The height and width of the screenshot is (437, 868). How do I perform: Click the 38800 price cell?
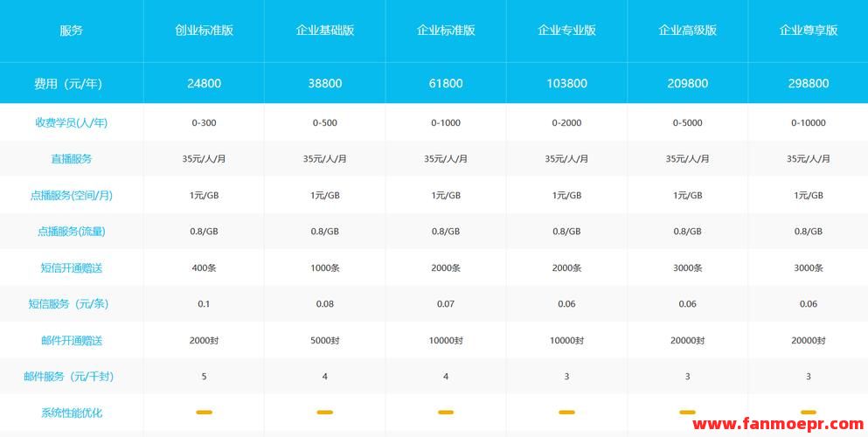(x=325, y=84)
